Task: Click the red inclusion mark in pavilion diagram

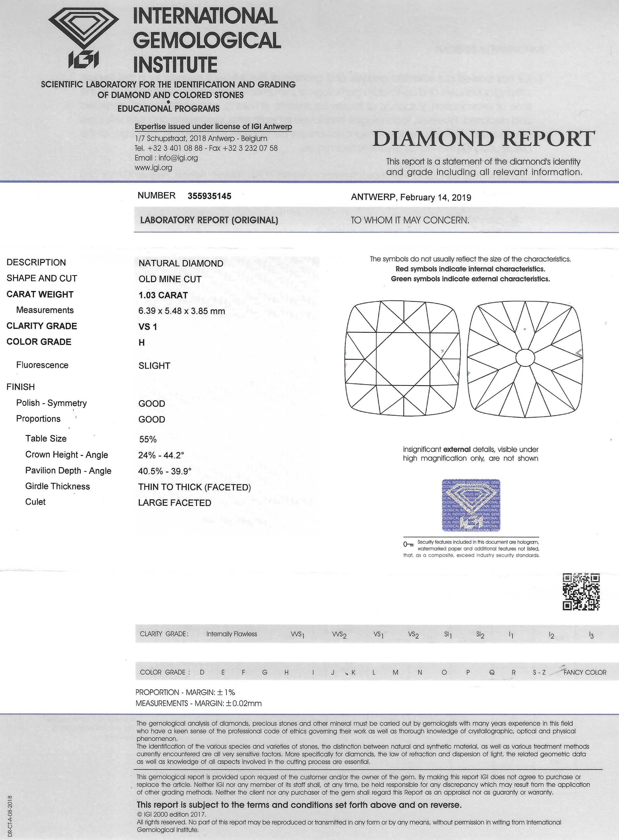Action: 525,329
